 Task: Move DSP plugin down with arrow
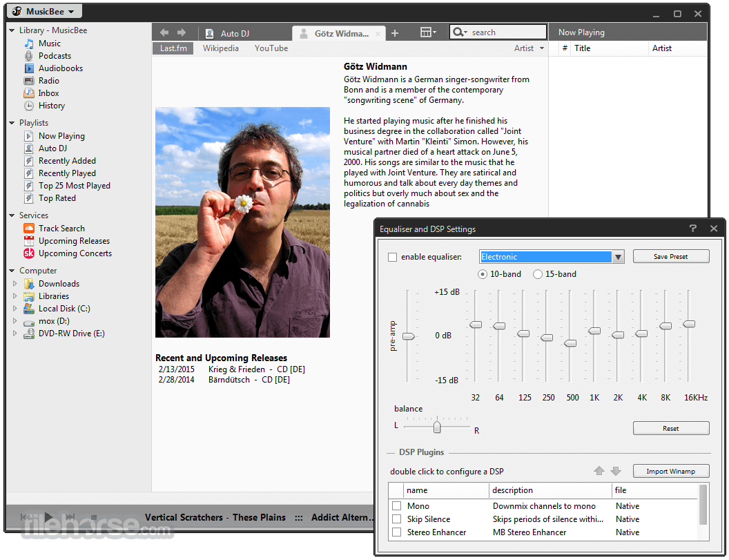coord(616,471)
